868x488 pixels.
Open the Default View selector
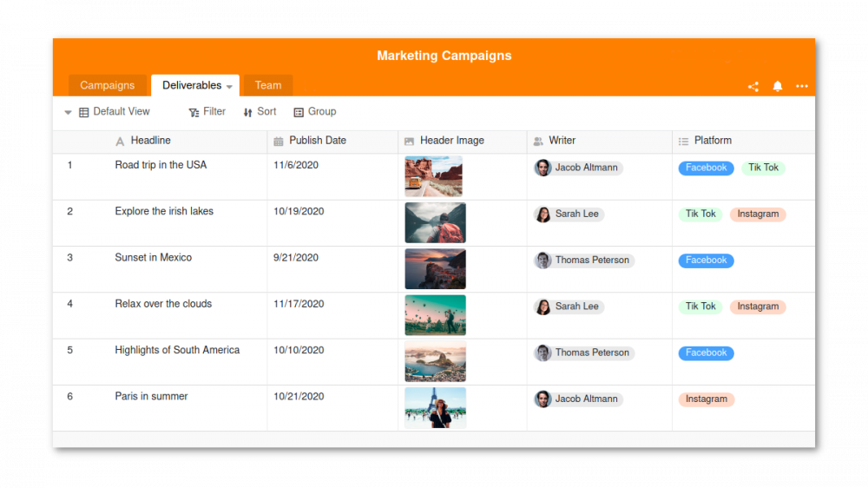115,112
